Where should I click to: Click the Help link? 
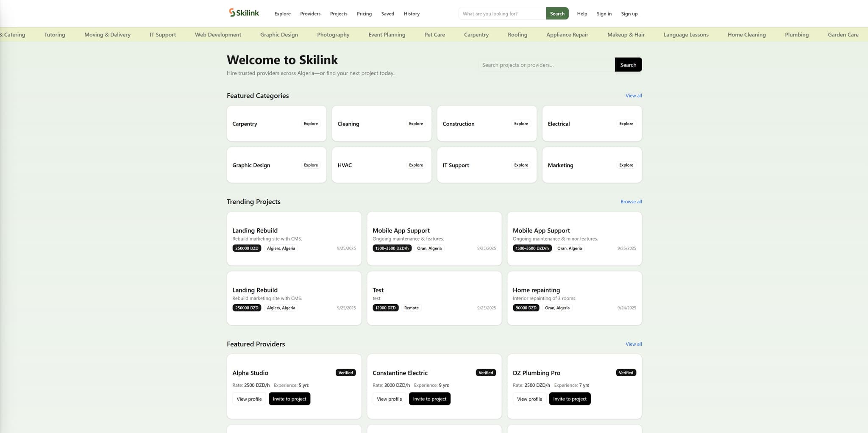click(x=582, y=14)
